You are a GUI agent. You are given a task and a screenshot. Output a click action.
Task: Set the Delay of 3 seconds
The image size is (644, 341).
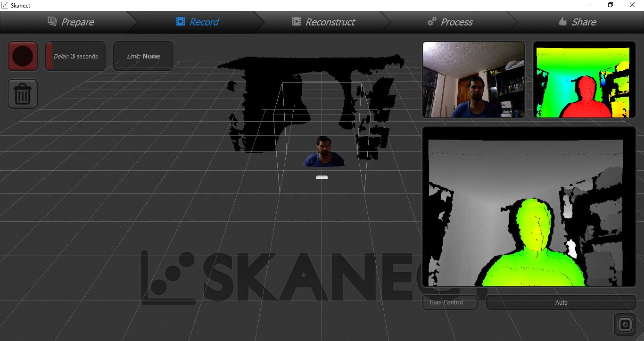(x=75, y=56)
